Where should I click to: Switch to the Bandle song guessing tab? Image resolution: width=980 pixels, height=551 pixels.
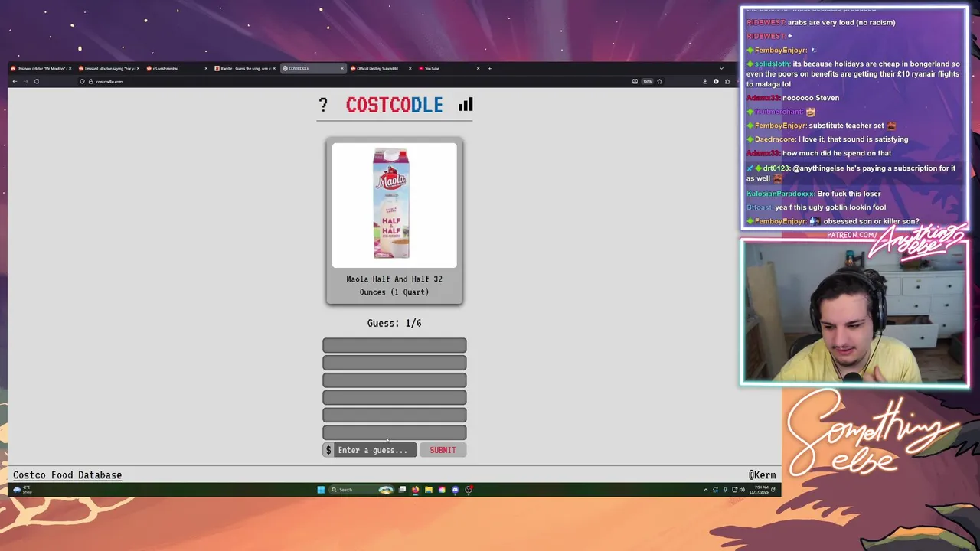[244, 68]
